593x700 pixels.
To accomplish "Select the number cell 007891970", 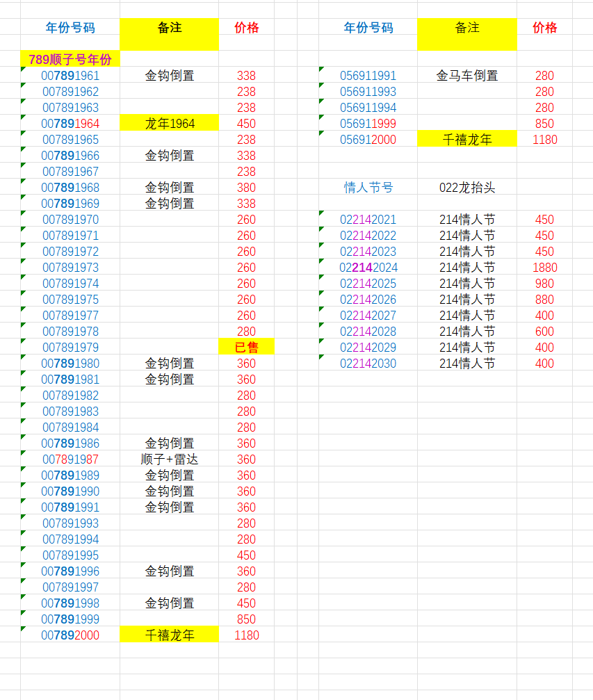I will (x=70, y=220).
